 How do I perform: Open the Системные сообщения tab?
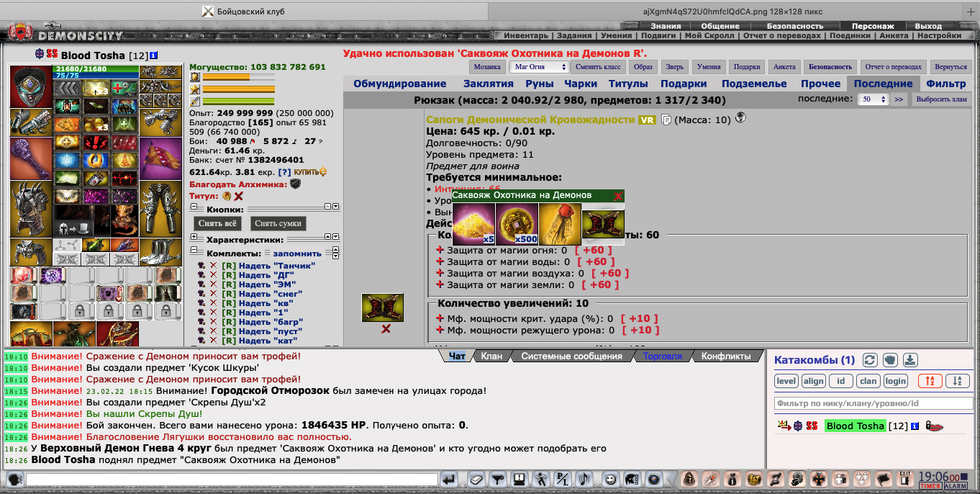pyautogui.click(x=573, y=356)
